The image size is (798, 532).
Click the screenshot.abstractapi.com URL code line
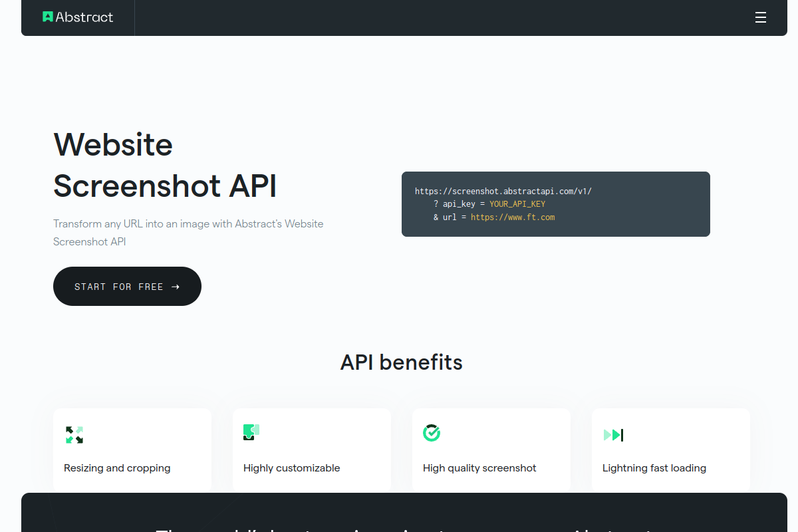click(503, 192)
